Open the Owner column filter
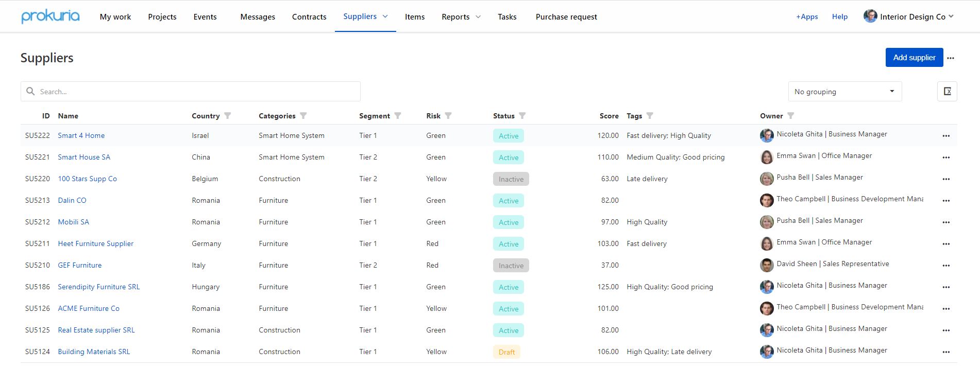980x368 pixels. point(791,116)
